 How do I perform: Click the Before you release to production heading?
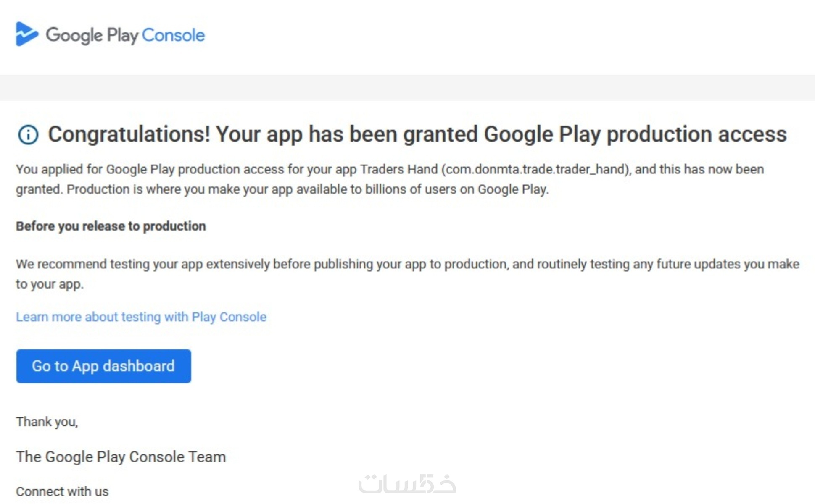111,226
